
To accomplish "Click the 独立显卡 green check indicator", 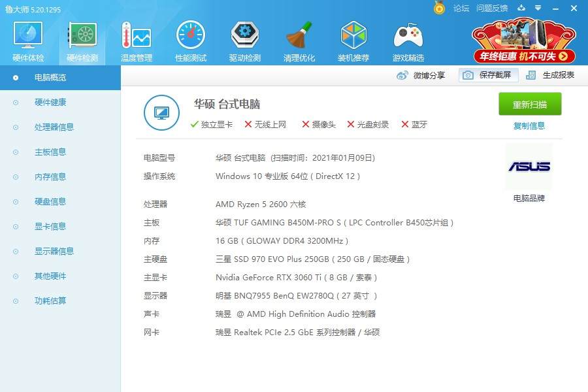I will (x=193, y=123).
